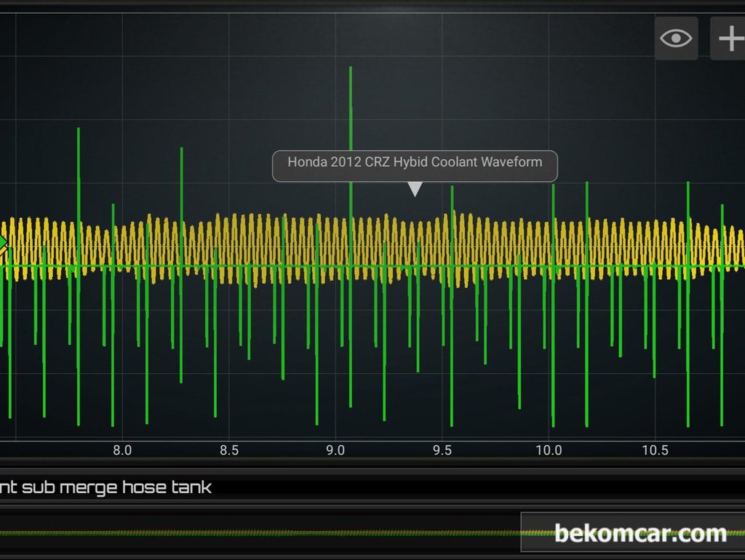The width and height of the screenshot is (745, 560).
Task: Select the 9.0 mark on time axis
Action: tap(335, 450)
